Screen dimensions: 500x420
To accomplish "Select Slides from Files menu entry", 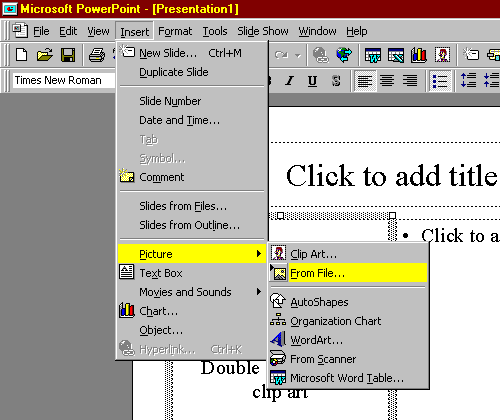I will [x=192, y=206].
